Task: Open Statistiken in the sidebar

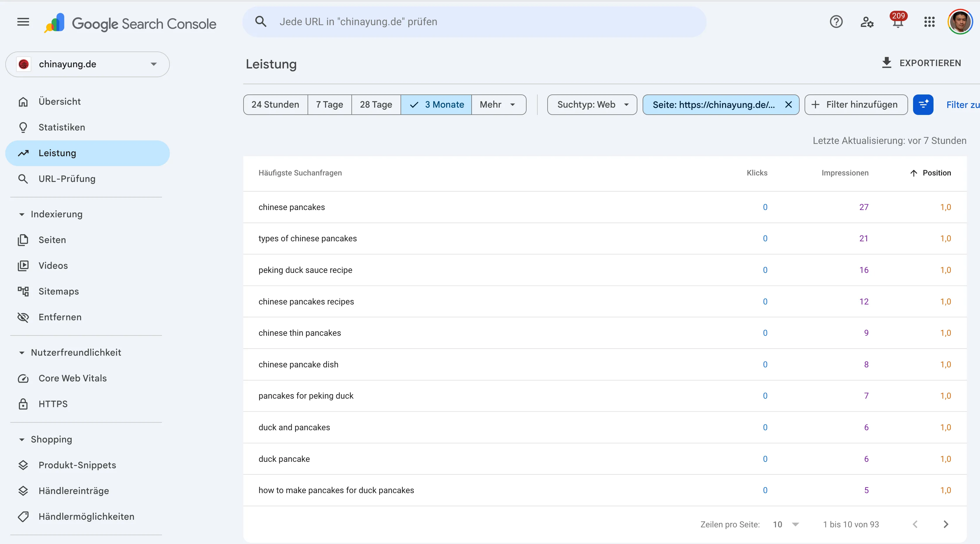Action: (x=87, y=128)
